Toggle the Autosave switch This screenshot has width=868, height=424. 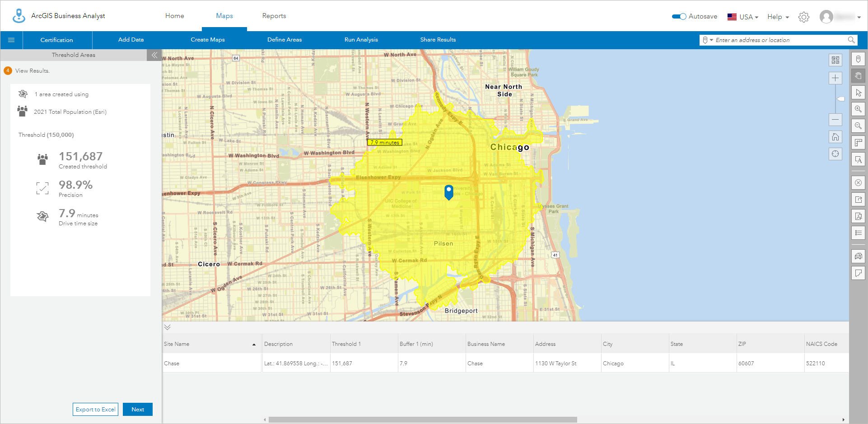point(679,17)
